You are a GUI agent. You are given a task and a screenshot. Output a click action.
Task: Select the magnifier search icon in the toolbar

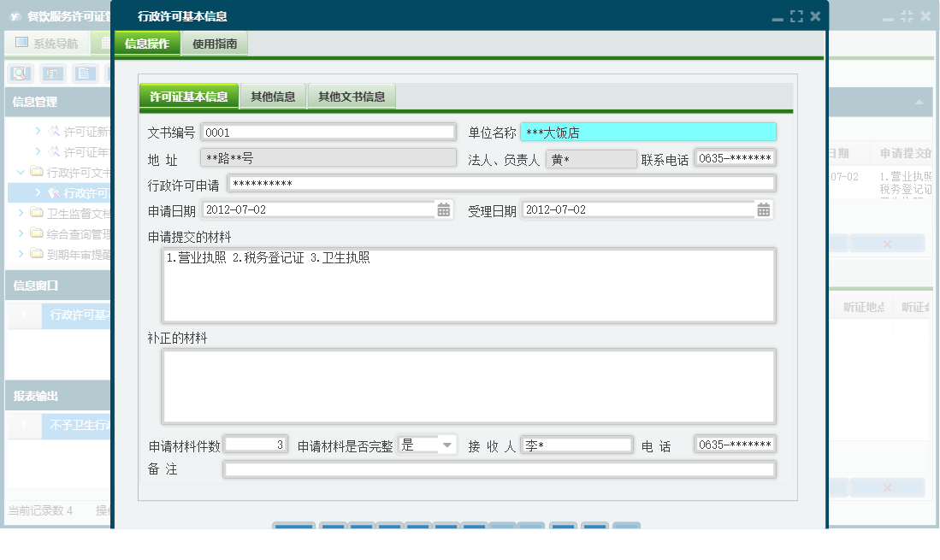tap(20, 73)
